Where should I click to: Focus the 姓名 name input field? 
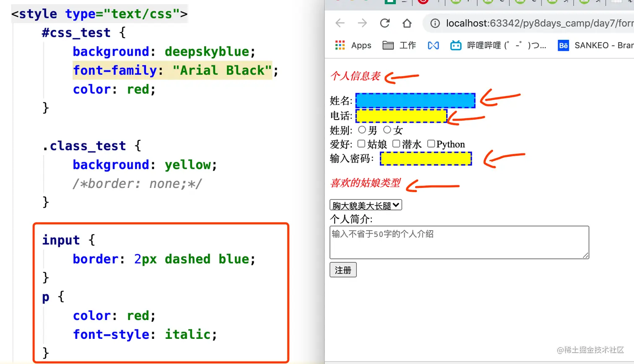416,101
